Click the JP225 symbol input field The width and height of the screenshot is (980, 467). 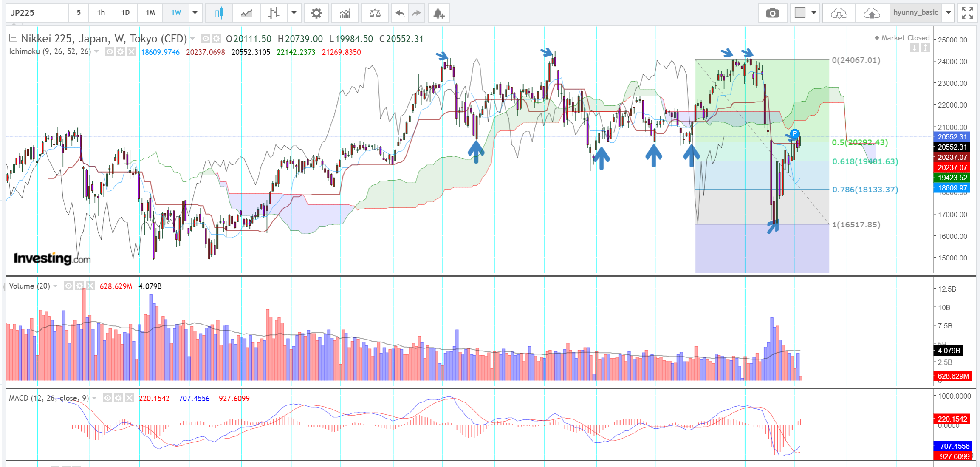[37, 13]
